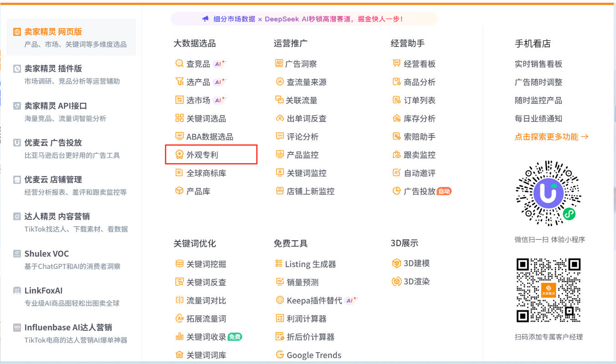Screen dimensions: 616x364
Task: Click the 经营助手 section heading
Action: 407,43
